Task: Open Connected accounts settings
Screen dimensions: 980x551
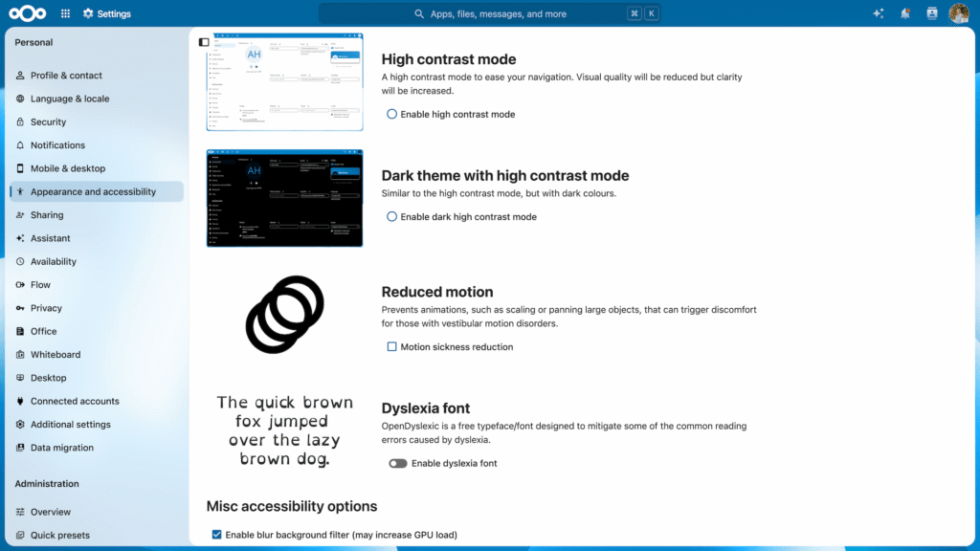Action: pyautogui.click(x=97, y=401)
